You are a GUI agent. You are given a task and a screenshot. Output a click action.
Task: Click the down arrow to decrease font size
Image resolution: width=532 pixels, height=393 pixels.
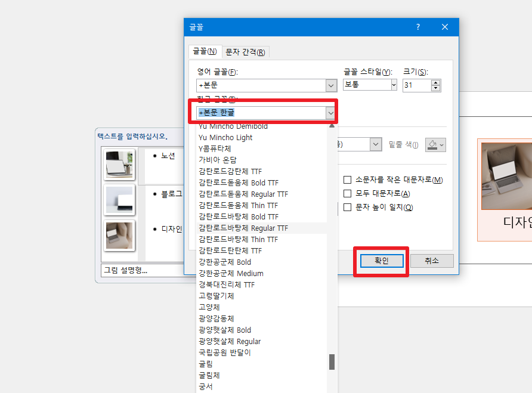point(436,88)
